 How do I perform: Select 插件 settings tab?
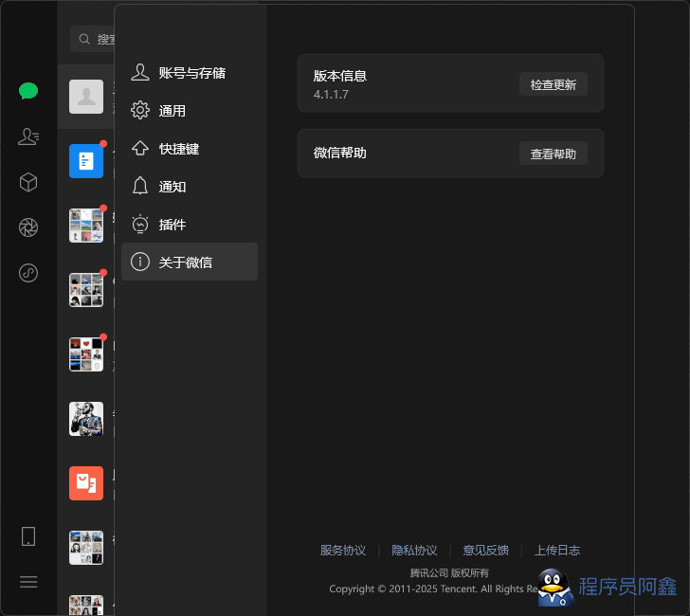point(190,224)
